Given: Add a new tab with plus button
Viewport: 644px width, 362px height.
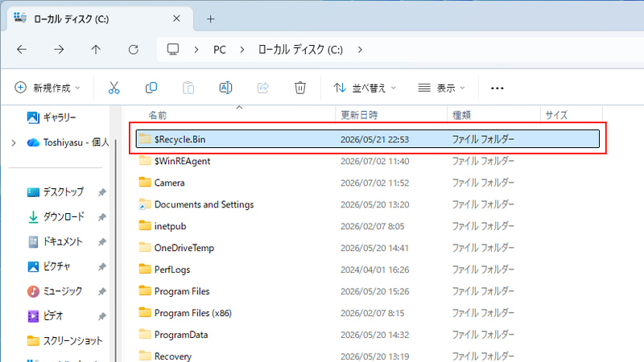Looking at the screenshot, I should (x=211, y=19).
